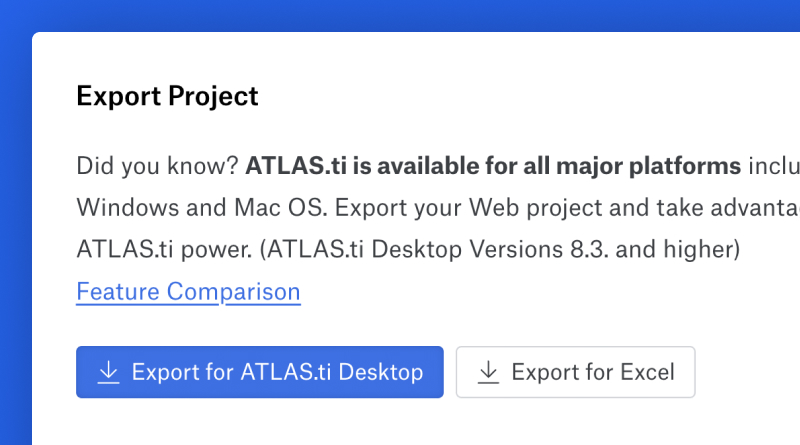Open the Feature Comparison link

pyautogui.click(x=188, y=292)
